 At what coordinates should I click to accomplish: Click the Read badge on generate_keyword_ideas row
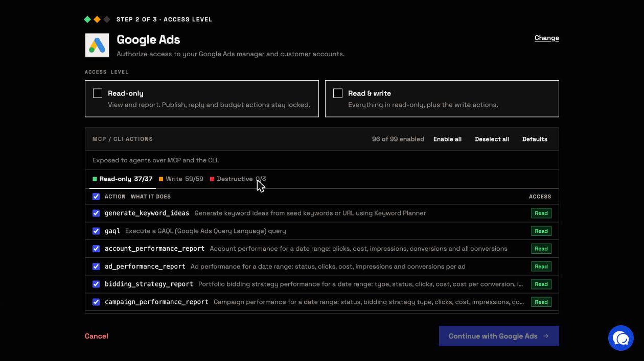point(541,213)
